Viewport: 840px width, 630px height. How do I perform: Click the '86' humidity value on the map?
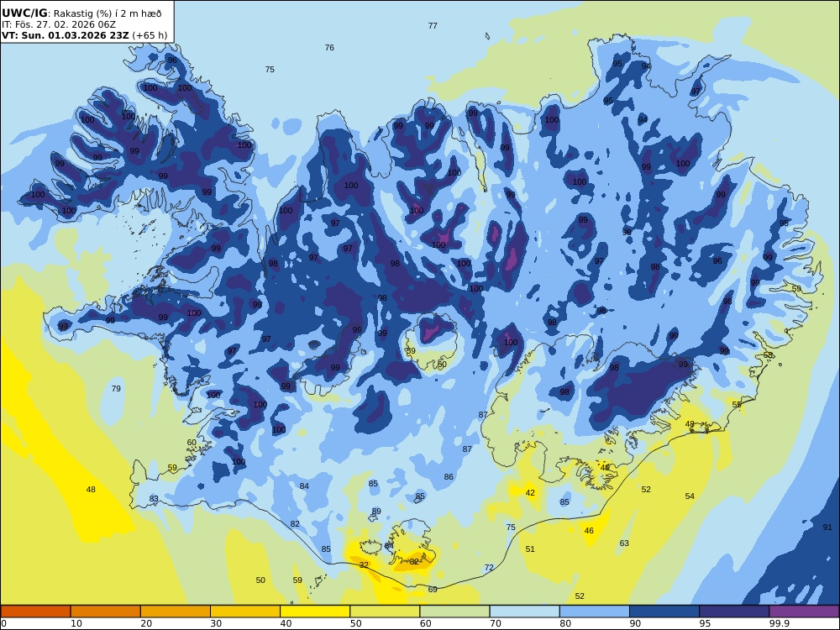pos(449,477)
